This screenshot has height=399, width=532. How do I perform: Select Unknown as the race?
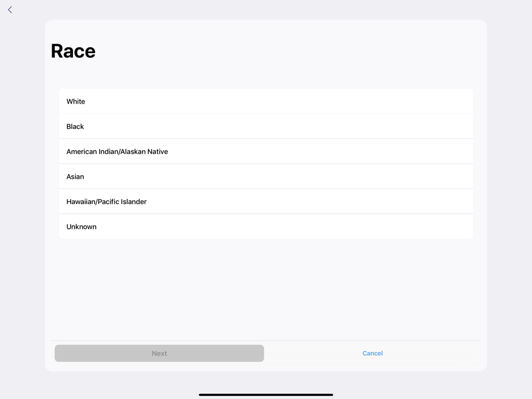tap(265, 227)
